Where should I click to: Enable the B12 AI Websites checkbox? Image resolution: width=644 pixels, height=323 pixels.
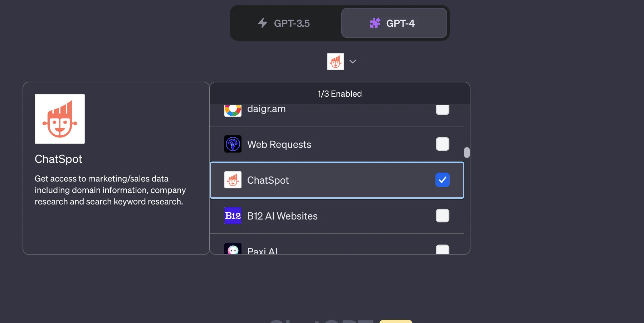click(443, 216)
